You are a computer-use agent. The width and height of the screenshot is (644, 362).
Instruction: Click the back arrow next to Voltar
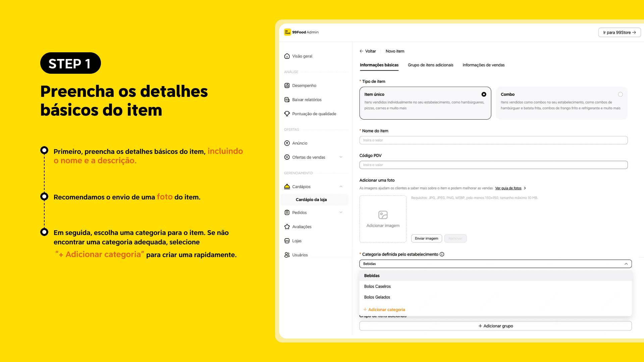coord(362,51)
